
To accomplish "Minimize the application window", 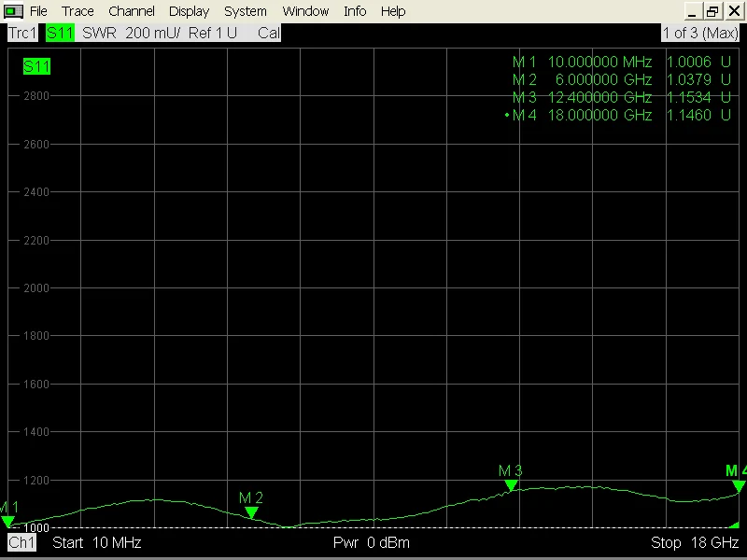I will pos(693,11).
